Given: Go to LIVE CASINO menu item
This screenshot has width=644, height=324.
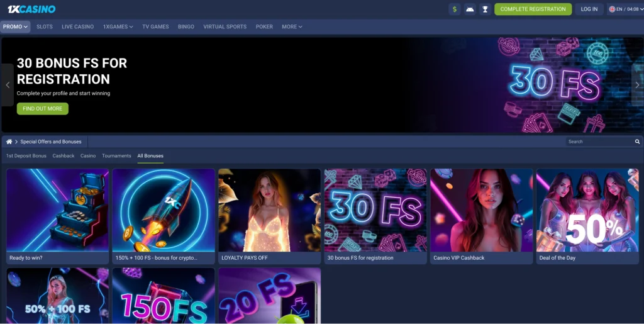Looking at the screenshot, I should pos(78,27).
